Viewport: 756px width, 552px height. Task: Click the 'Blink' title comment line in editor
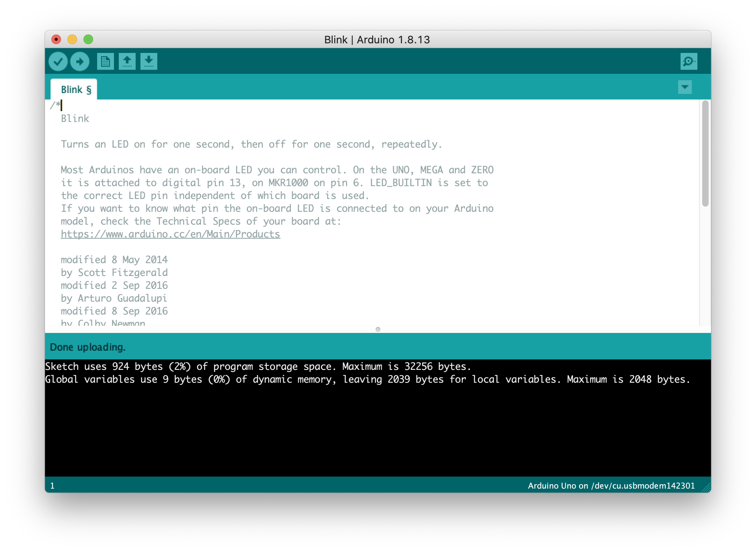75,118
